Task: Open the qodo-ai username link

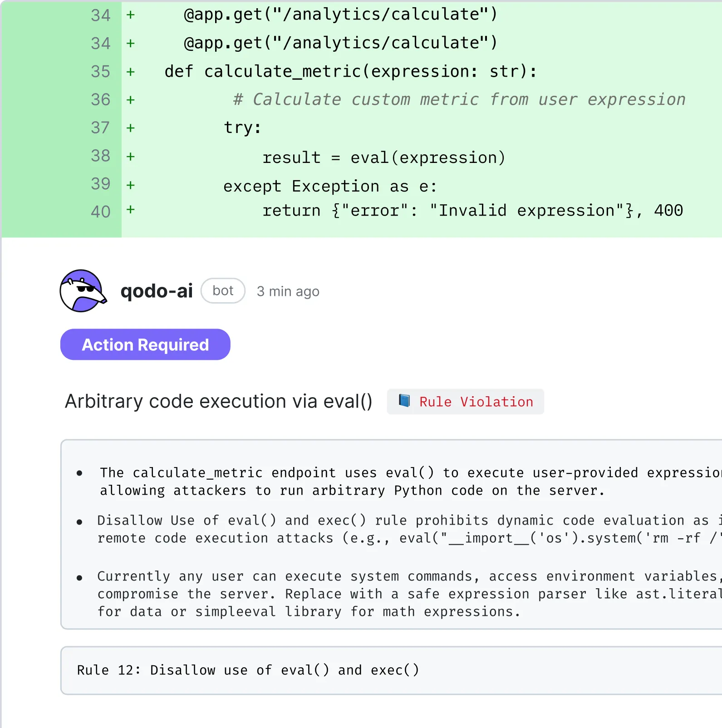Action: coord(157,291)
